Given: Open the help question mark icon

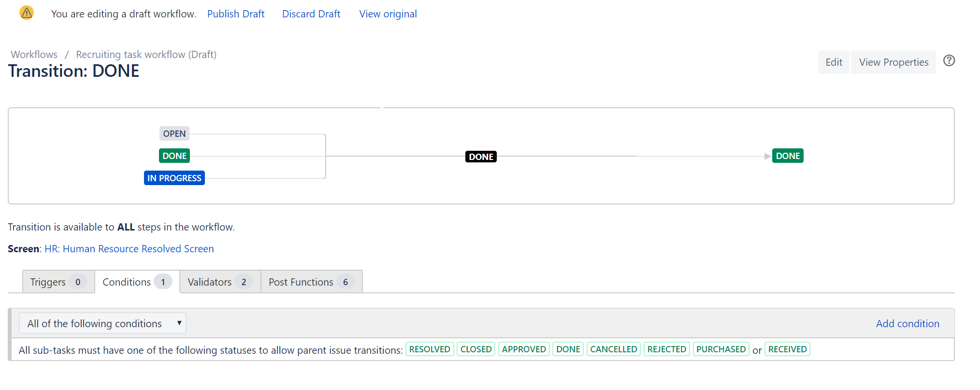Looking at the screenshot, I should [x=949, y=61].
